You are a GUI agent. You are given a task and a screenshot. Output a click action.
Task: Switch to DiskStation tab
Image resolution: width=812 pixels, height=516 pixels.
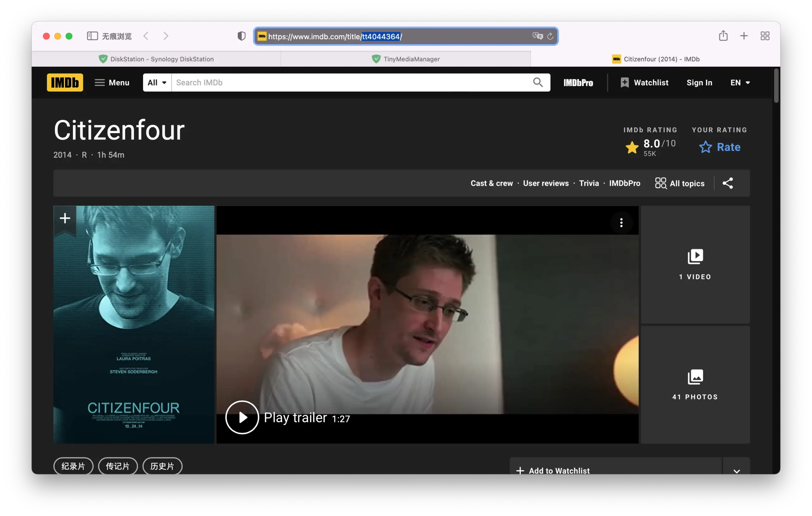(x=156, y=59)
